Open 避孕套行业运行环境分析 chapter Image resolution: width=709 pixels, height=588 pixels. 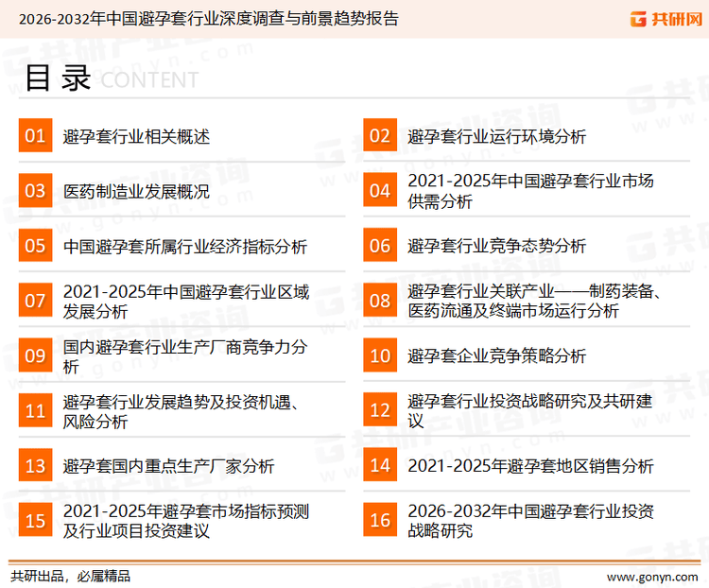click(x=496, y=137)
